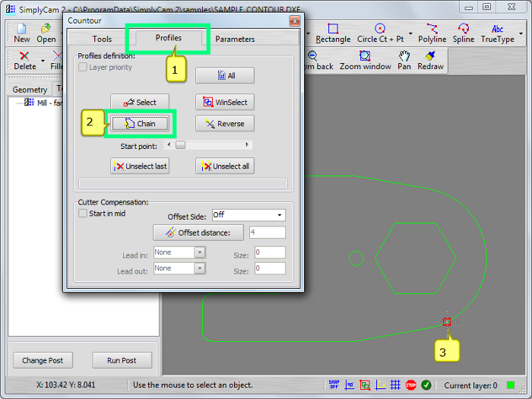Viewport: 532px width, 399px height.
Task: Toggle the 90 degree ortho mode icon
Action: 350,385
